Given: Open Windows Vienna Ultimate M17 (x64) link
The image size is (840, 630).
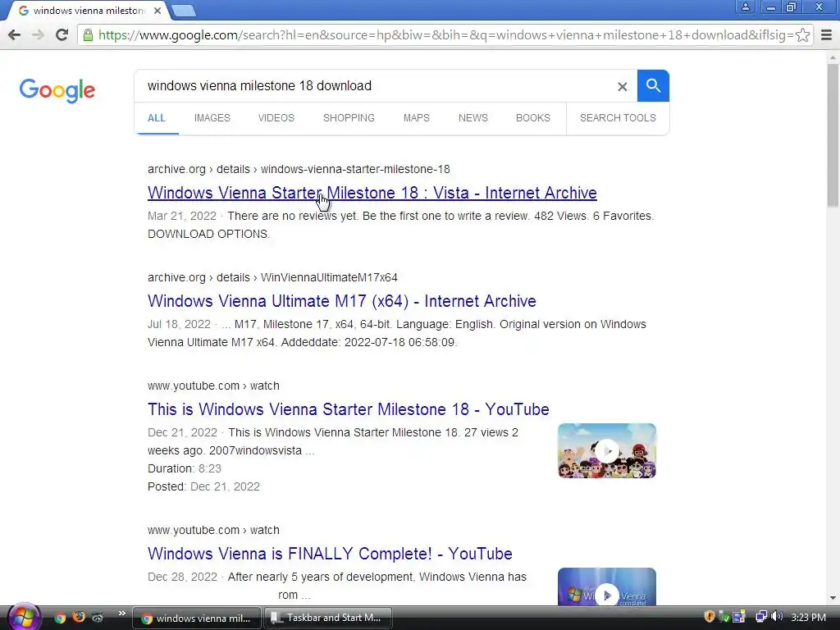Looking at the screenshot, I should point(342,301).
